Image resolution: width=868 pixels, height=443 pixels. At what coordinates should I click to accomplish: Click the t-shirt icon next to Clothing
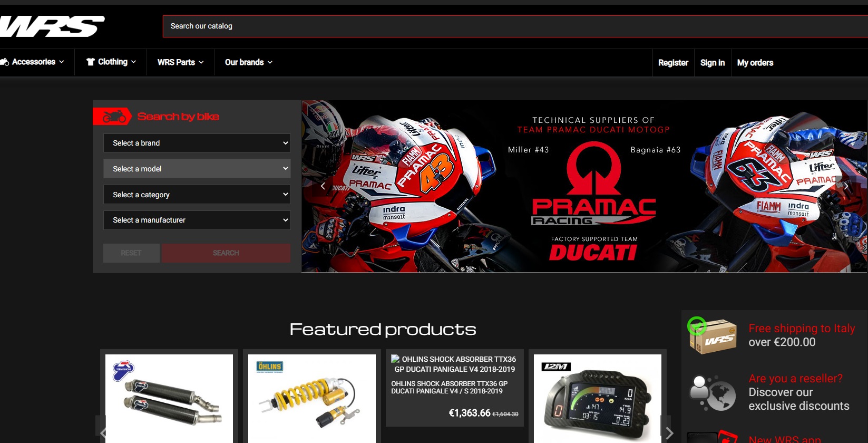coord(91,62)
